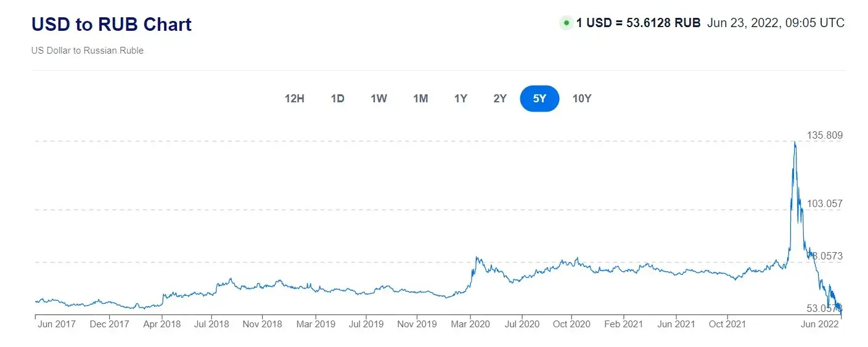The width and height of the screenshot is (868, 347).
Task: Click the green live rate indicator dot
Action: [x=566, y=23]
